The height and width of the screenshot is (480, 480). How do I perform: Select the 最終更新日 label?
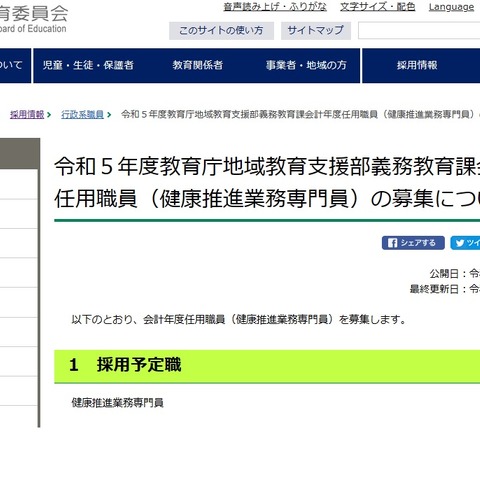434,289
